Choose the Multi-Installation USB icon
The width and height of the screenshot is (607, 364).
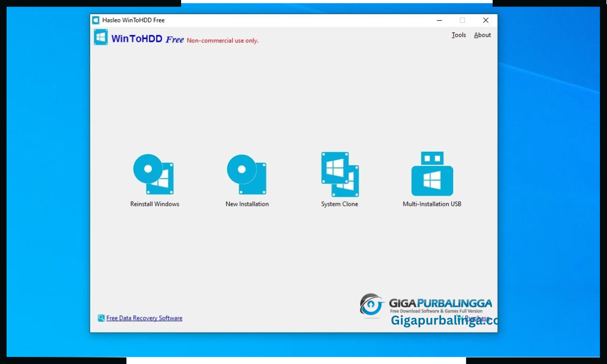(x=432, y=174)
